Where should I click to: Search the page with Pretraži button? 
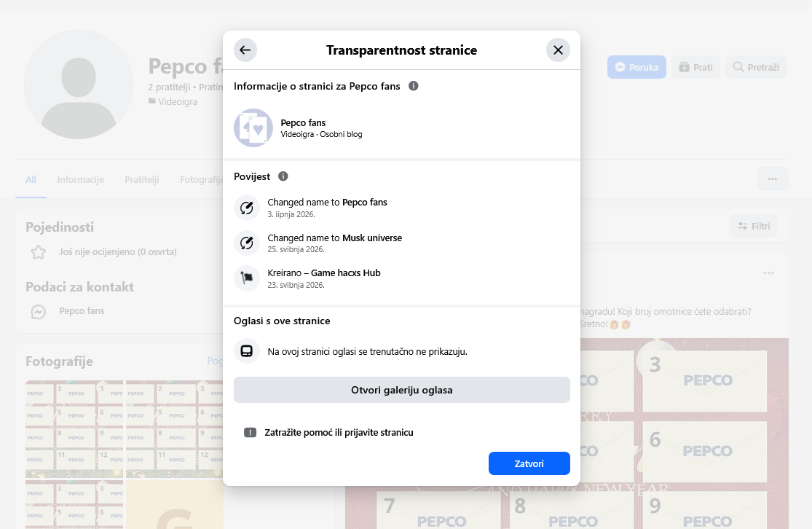pyautogui.click(x=756, y=67)
